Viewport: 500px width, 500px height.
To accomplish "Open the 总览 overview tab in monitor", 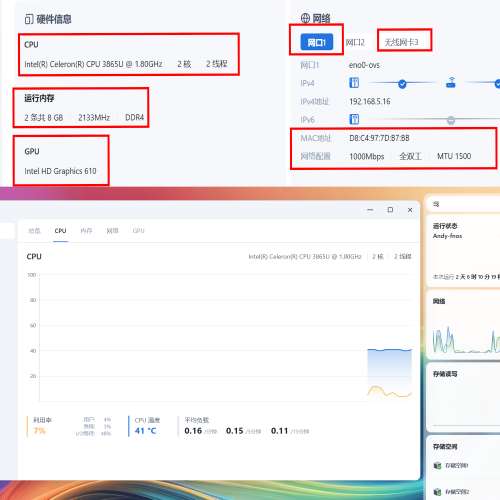I will (34, 231).
